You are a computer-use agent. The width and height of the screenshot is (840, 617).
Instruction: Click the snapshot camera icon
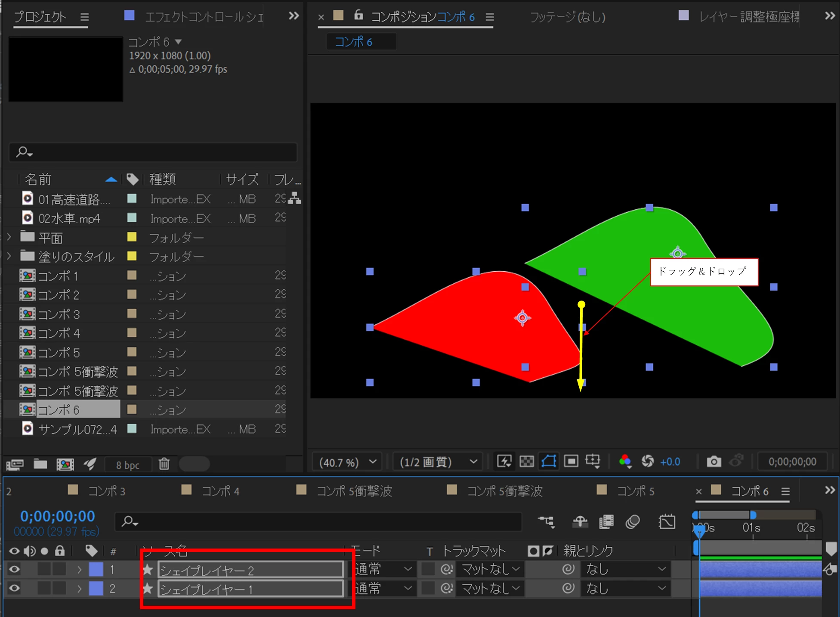pos(713,462)
